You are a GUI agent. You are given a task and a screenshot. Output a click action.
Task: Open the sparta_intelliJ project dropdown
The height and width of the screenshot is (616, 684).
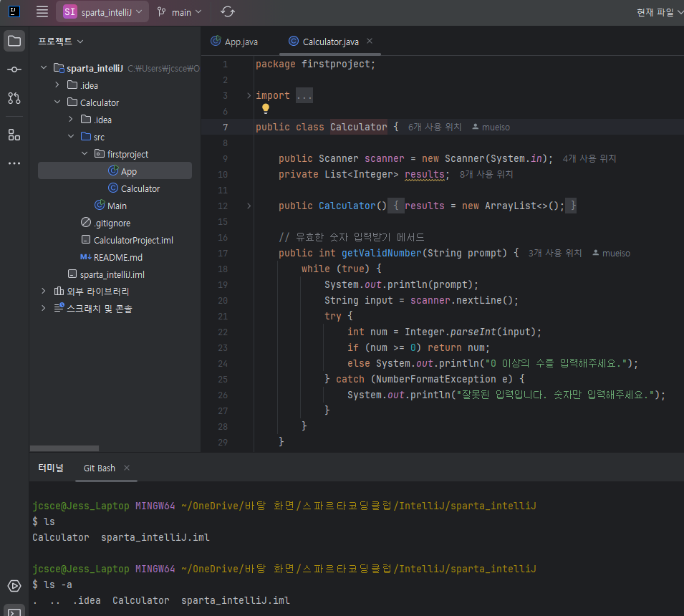tap(102, 12)
